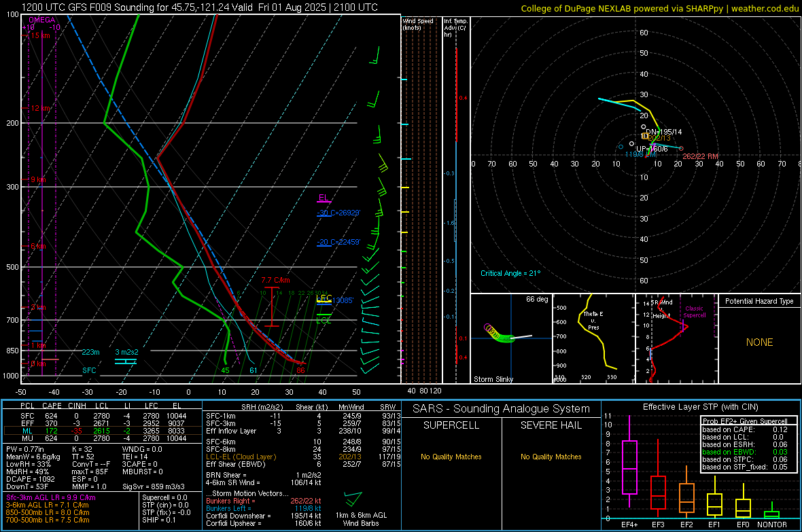Click the '-30 C=26929'' level label

[338, 213]
